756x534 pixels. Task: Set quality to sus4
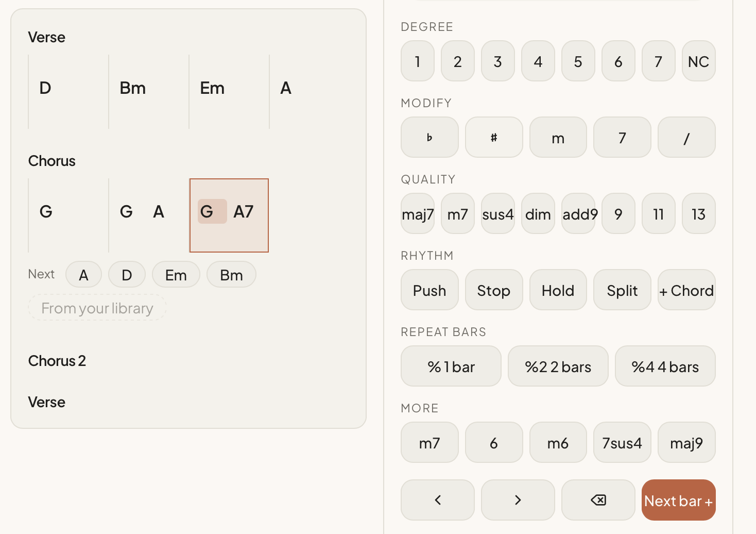coord(498,213)
